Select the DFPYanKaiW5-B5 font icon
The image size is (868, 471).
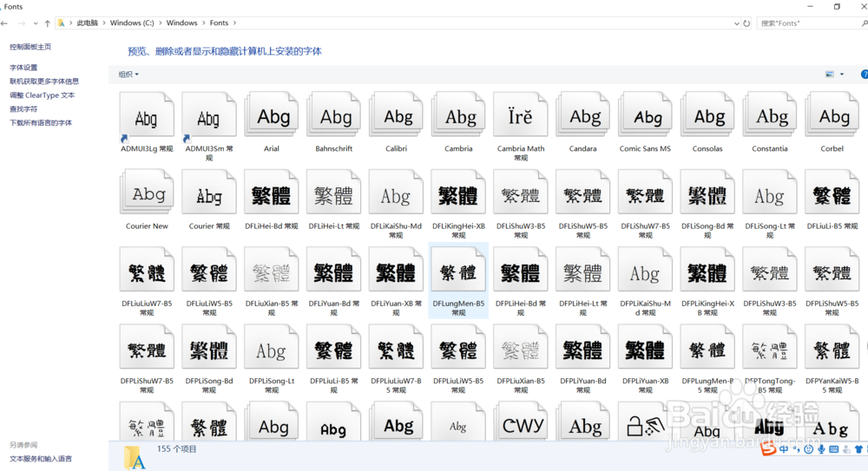coord(832,348)
